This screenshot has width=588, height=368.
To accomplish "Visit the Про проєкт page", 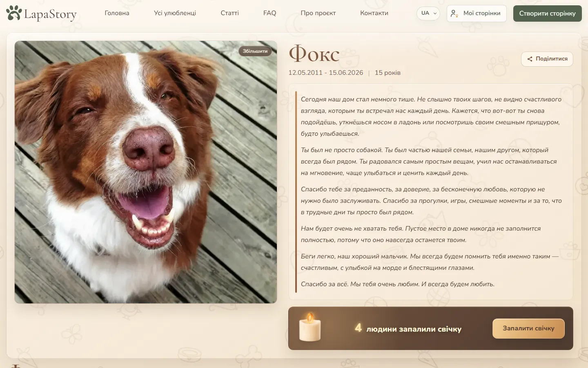I will 318,13.
